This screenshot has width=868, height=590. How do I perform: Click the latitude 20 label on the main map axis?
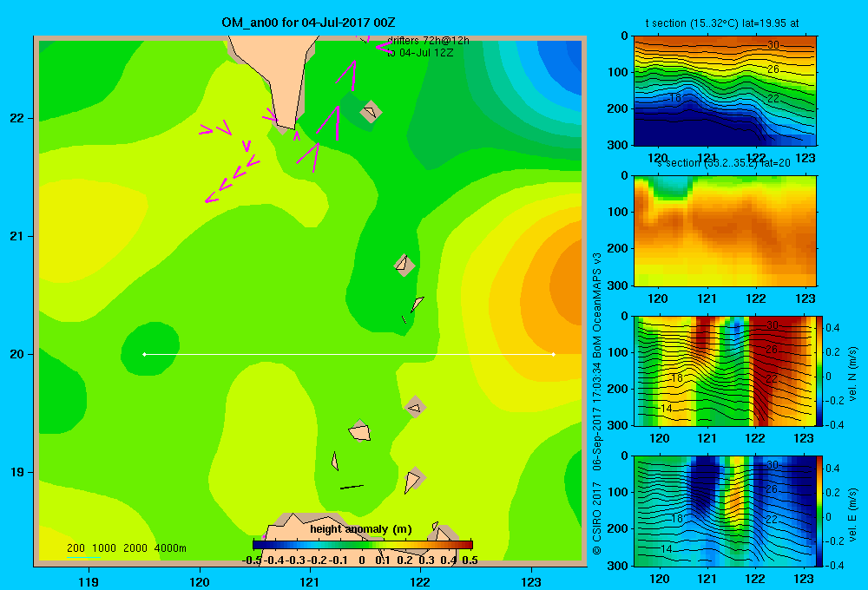click(17, 354)
